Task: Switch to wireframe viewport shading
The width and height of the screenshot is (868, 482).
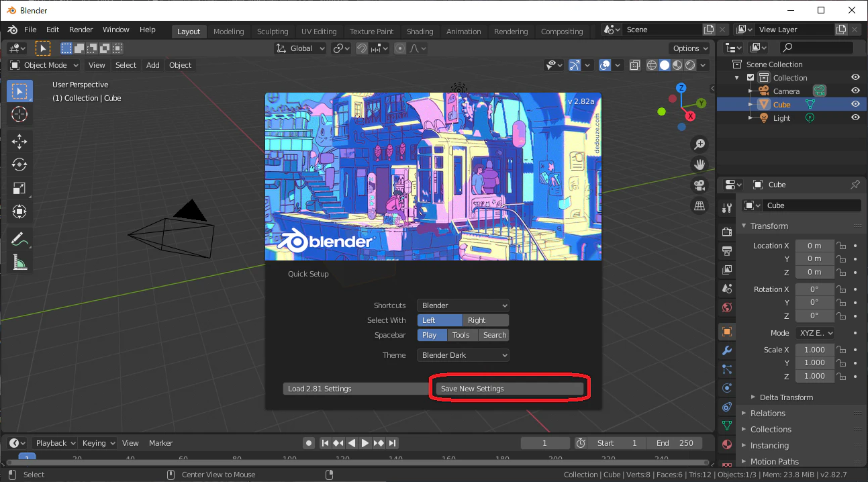Action: point(652,65)
